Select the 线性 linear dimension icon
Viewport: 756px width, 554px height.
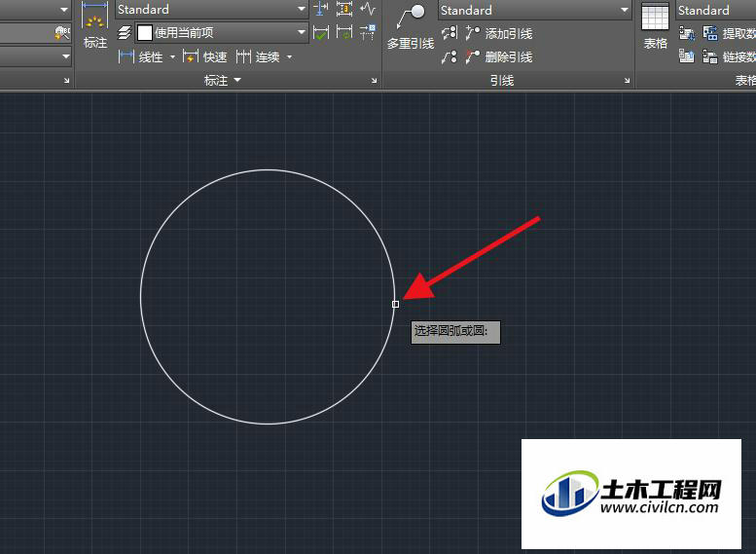[126, 56]
